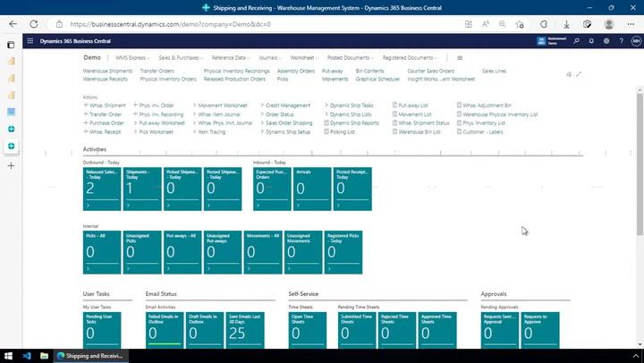Image resolution: width=644 pixels, height=363 pixels.
Task: Click the Read aloud icon in address bar
Action: tap(486, 24)
